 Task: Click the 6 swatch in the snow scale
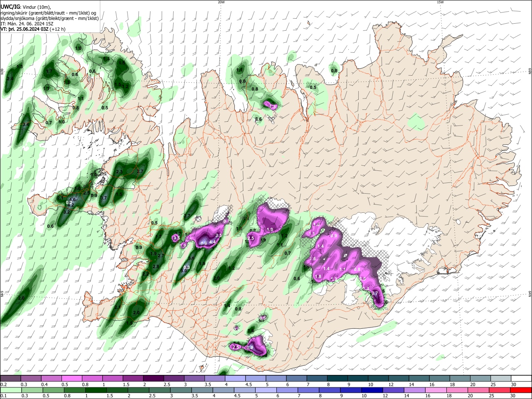(297, 379)
